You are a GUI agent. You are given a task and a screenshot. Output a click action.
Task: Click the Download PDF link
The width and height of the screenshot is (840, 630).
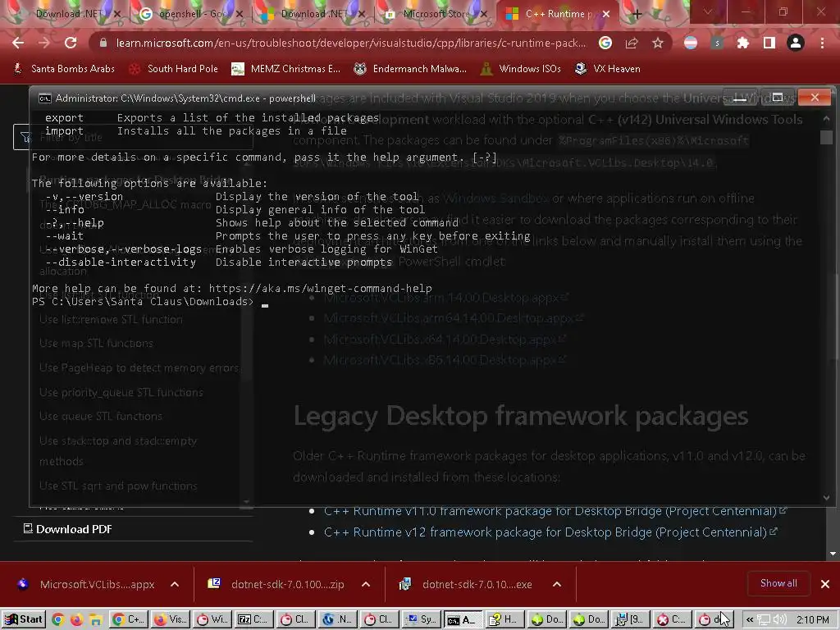[x=68, y=529]
